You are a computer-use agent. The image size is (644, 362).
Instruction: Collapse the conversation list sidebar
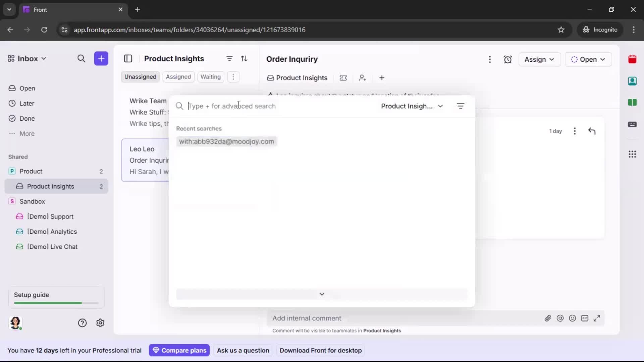coord(128,58)
